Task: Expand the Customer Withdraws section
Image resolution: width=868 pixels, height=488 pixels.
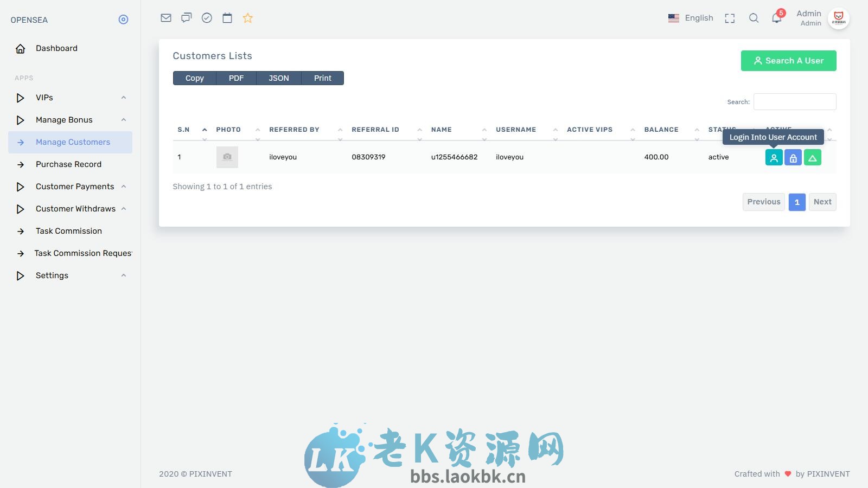Action: 75,209
